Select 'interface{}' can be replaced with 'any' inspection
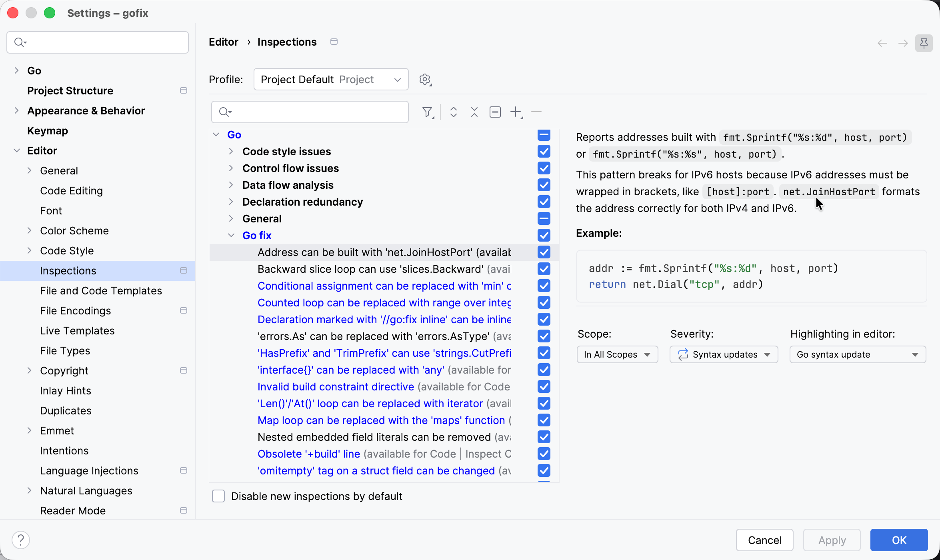Screen dimensions: 940x560 click(384, 370)
